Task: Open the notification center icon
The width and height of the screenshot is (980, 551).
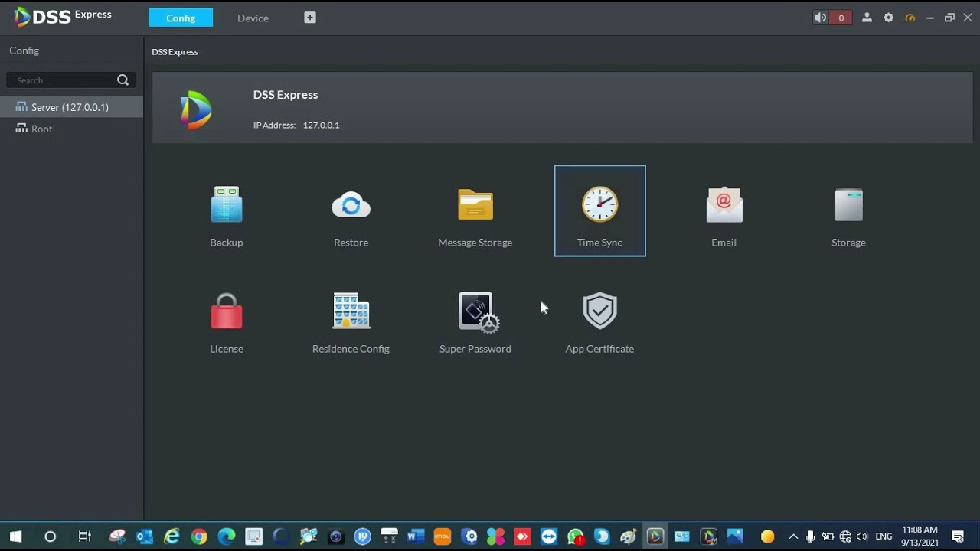Action: (x=958, y=536)
